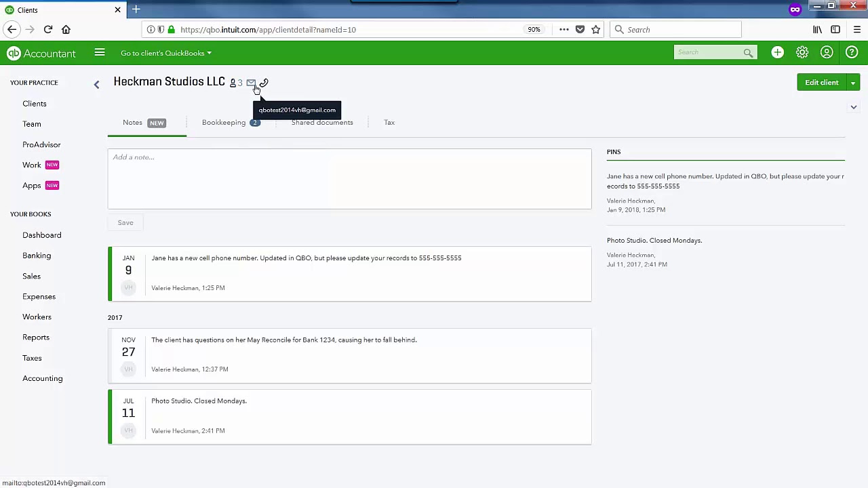
Task: Click the address bar URL
Action: 268,30
